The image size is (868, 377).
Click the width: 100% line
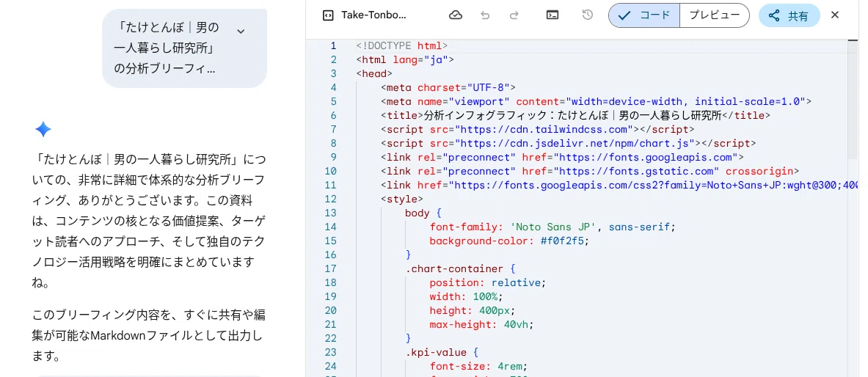click(467, 297)
